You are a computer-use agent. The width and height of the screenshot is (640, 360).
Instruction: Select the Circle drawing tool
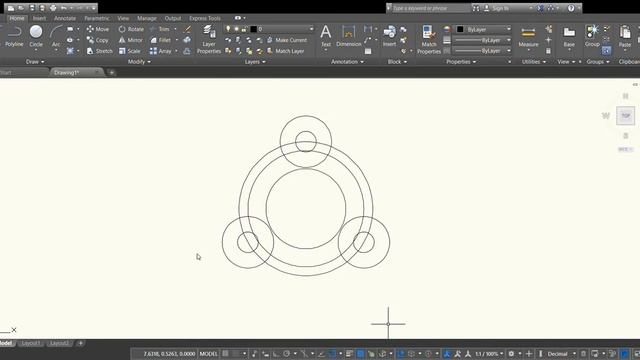pyautogui.click(x=36, y=36)
